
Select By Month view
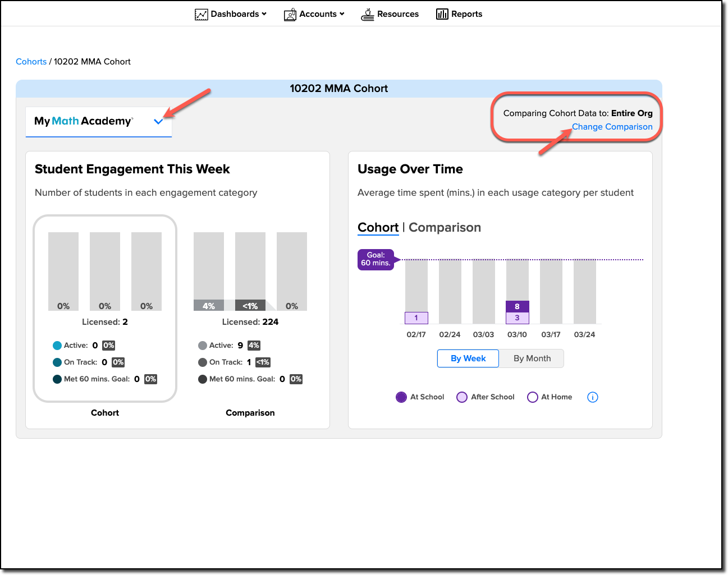point(532,358)
